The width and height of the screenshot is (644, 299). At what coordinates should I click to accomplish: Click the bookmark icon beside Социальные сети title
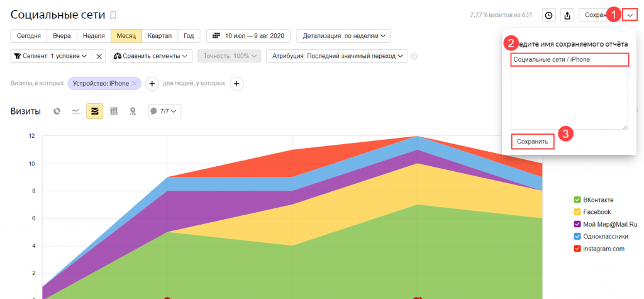pos(113,16)
